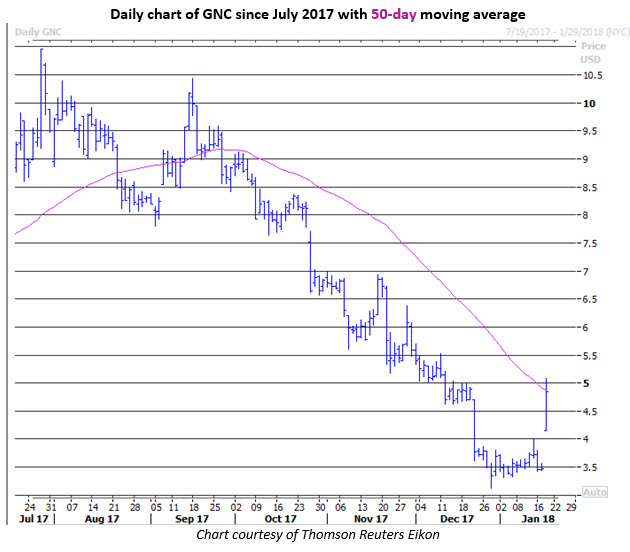
Task: Click the bold 5 price axis label
Action: tap(586, 383)
